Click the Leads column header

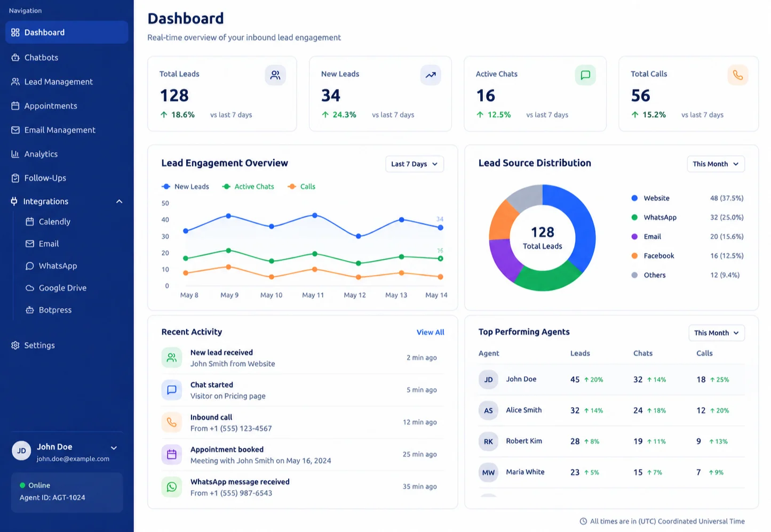point(580,353)
